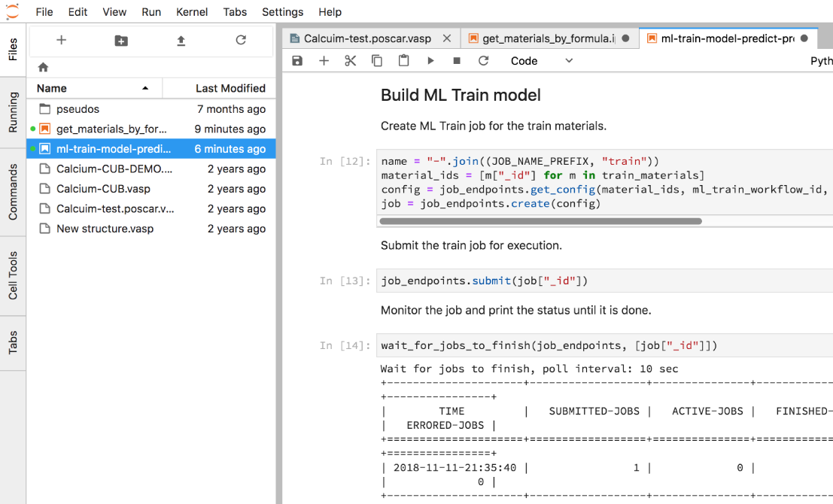Restart the kernel from toolbar

[x=483, y=60]
